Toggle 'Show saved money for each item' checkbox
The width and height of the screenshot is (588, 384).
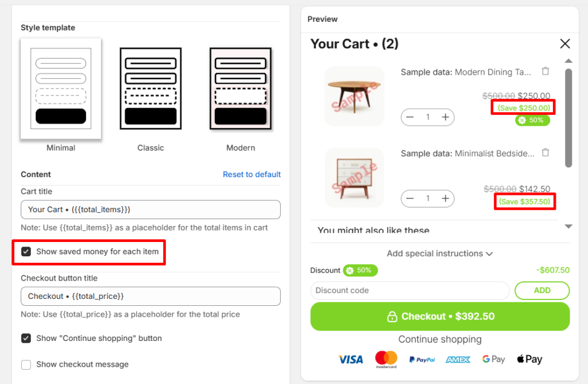coord(26,251)
